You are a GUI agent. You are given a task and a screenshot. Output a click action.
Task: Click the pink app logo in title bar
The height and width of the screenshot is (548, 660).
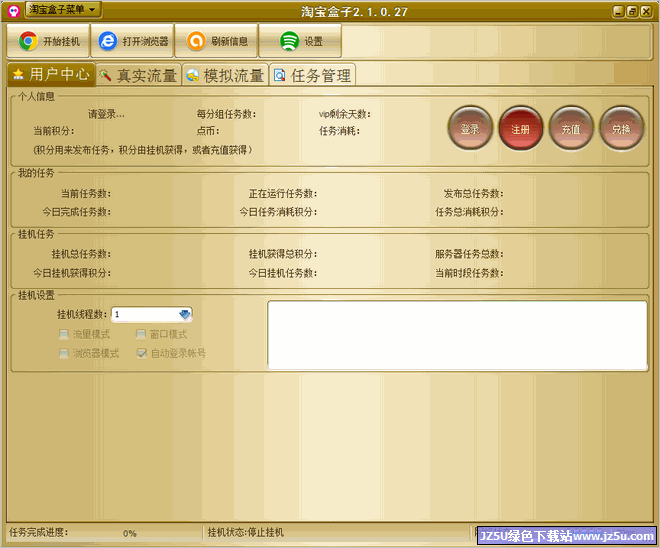(14, 11)
